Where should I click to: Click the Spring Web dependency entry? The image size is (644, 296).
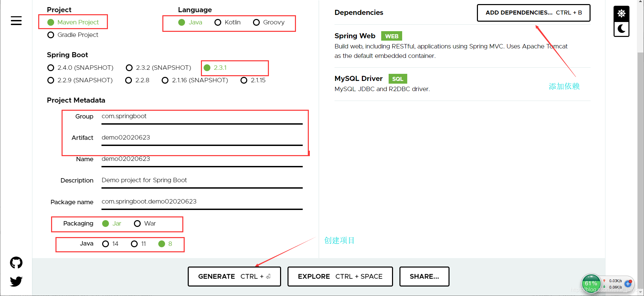[462, 46]
